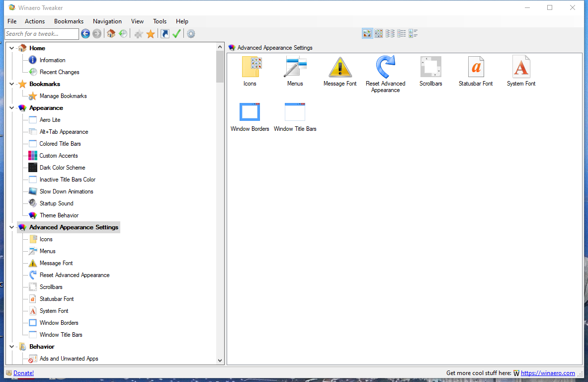588x382 pixels.
Task: Select Theme Behavior in the tree
Action: pos(59,215)
